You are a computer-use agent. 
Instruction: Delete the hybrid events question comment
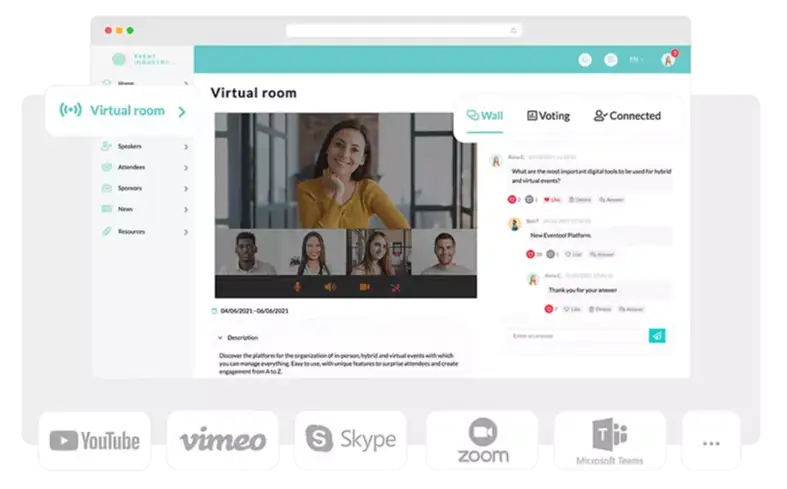[x=580, y=199]
